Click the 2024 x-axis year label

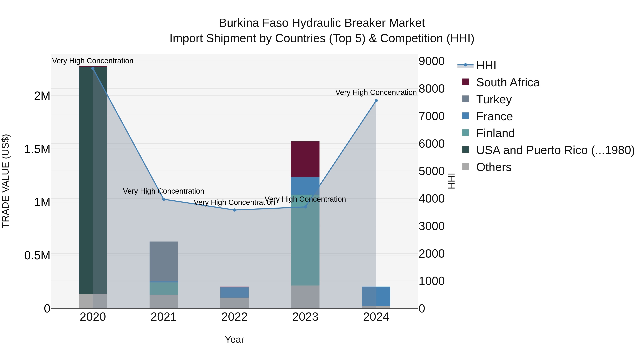[376, 317]
